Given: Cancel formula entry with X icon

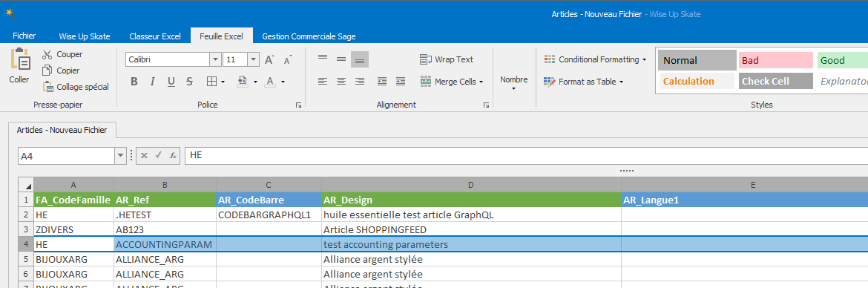Looking at the screenshot, I should pyautogui.click(x=144, y=156).
